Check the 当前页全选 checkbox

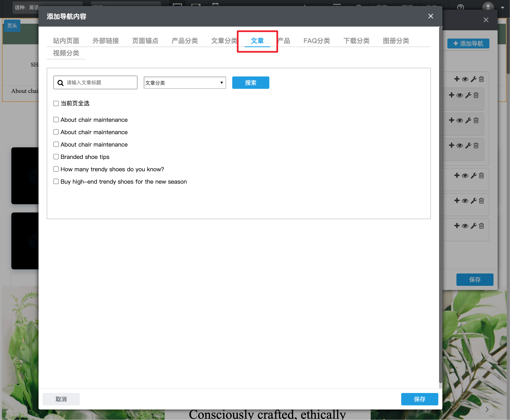coord(56,103)
